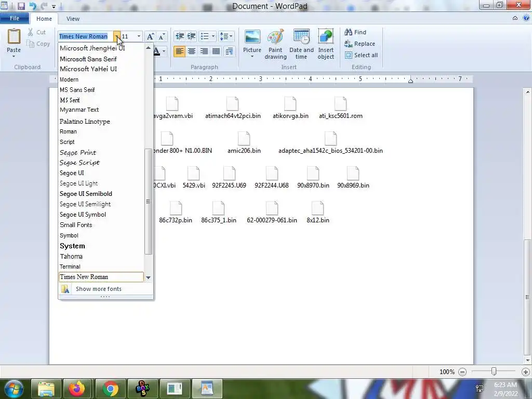532x399 pixels.
Task: Click the Grow font icon
Action: pos(150,36)
